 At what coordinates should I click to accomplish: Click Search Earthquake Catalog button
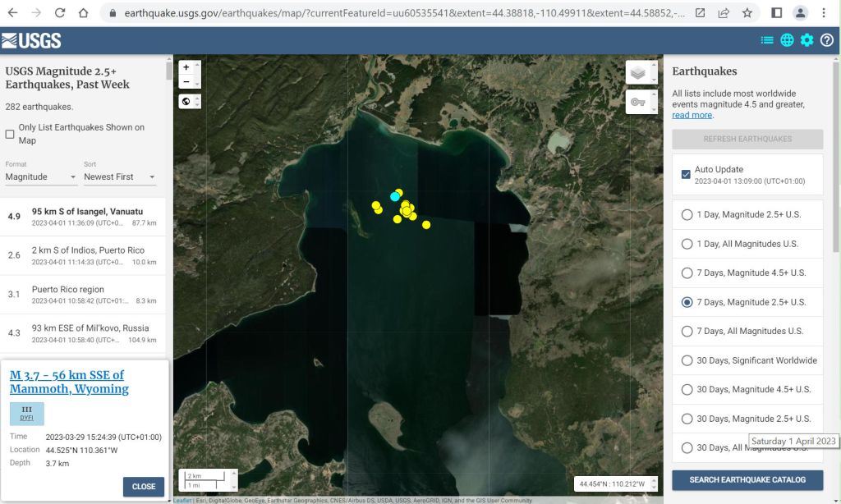tap(747, 479)
